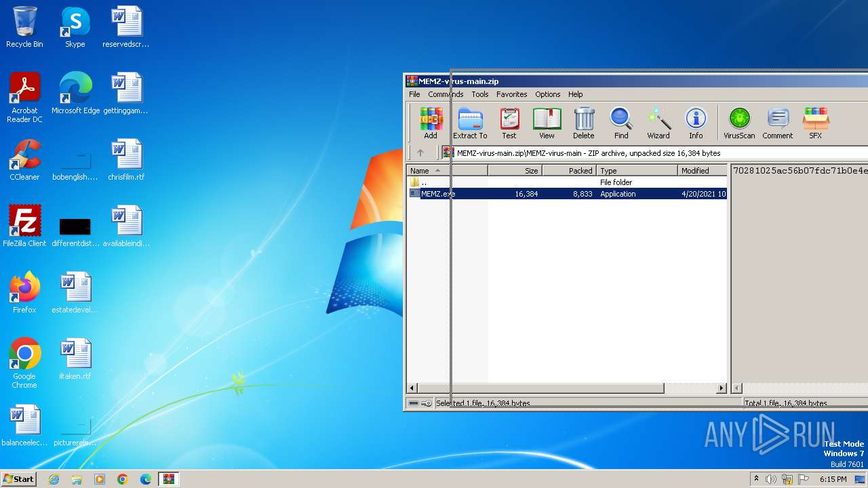Click the Extract To toolbar icon
868x488 pixels.
(470, 123)
